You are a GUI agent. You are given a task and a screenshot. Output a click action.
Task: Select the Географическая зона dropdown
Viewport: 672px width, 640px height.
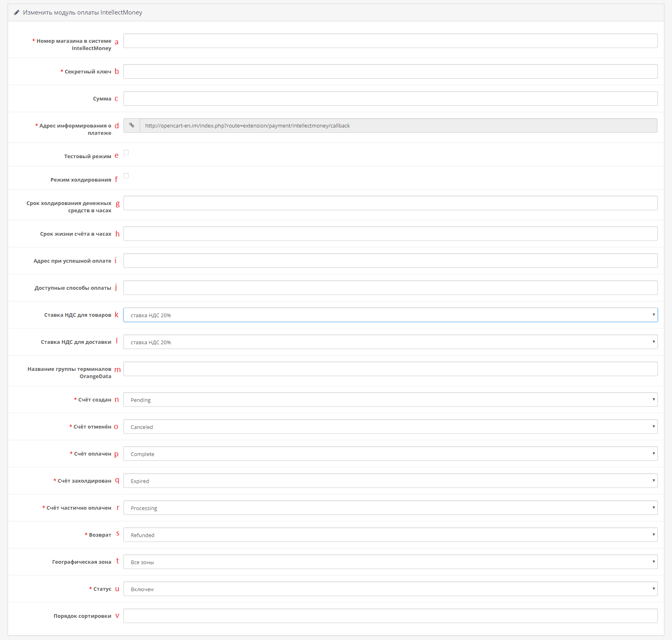pyautogui.click(x=390, y=562)
